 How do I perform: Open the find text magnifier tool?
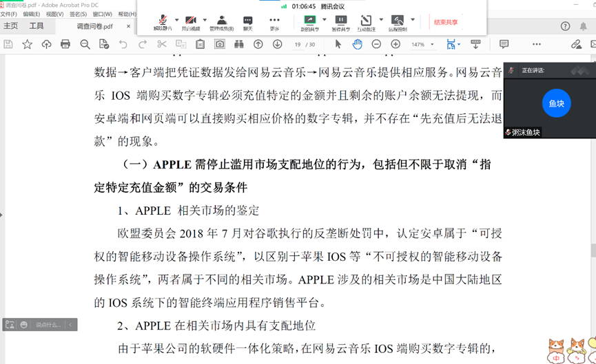85,45
